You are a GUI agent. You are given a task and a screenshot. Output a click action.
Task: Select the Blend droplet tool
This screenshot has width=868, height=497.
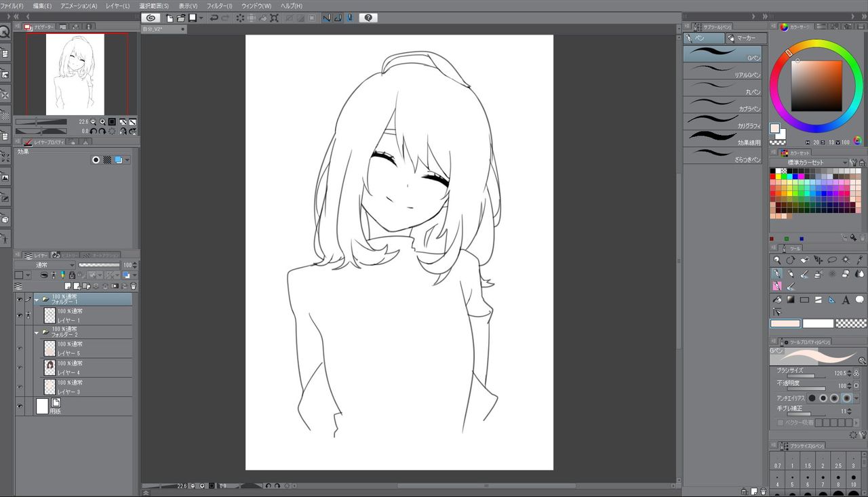860,274
